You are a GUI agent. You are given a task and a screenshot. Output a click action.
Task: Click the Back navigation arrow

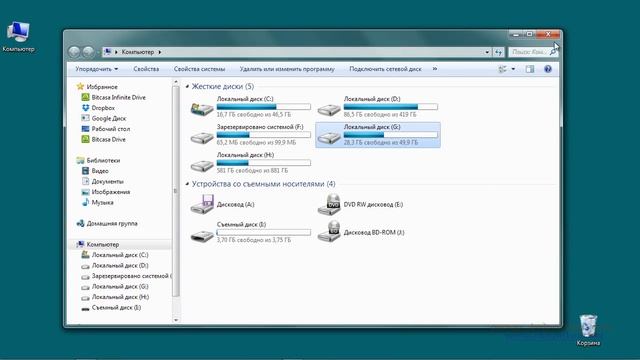74,52
